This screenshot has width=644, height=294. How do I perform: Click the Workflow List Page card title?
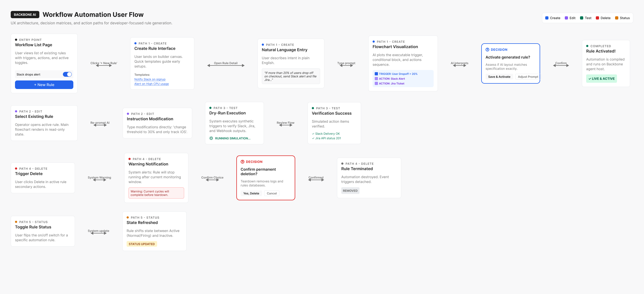pos(33,45)
